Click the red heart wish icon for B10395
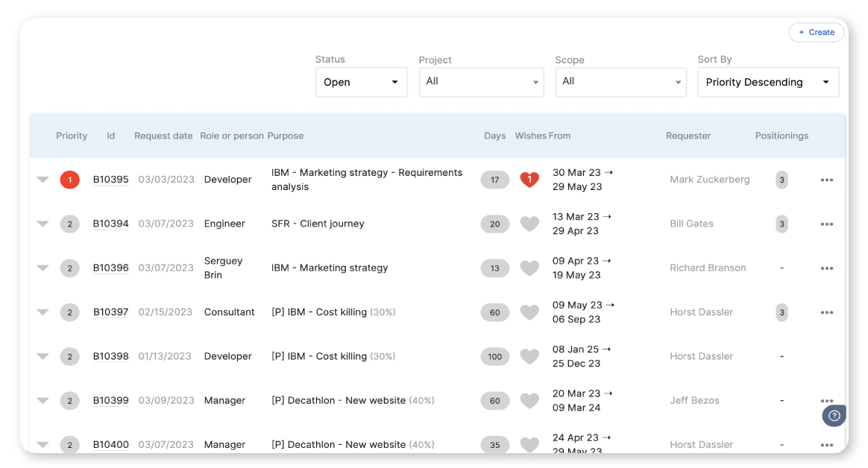This screenshot has width=868, height=468. coord(529,180)
